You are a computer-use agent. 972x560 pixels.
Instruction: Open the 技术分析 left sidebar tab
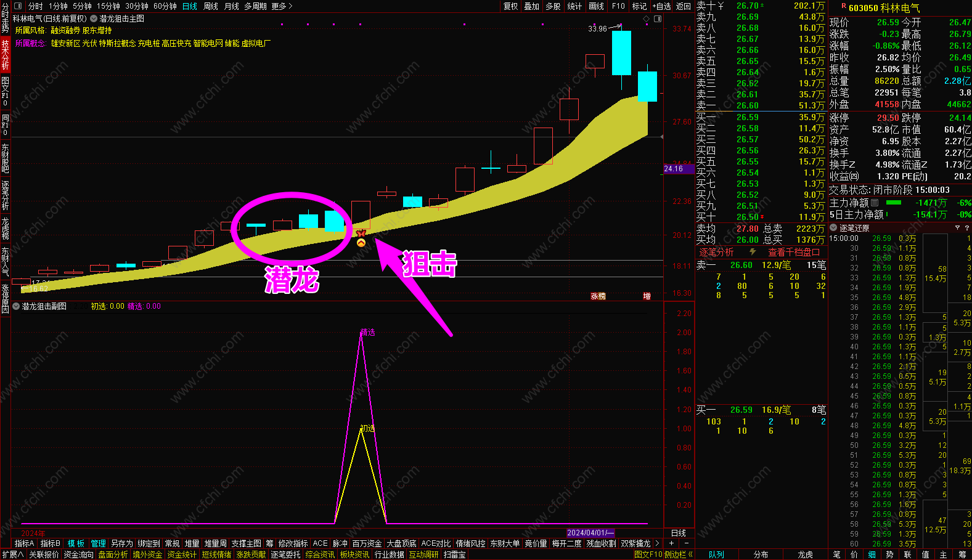(x=5, y=54)
